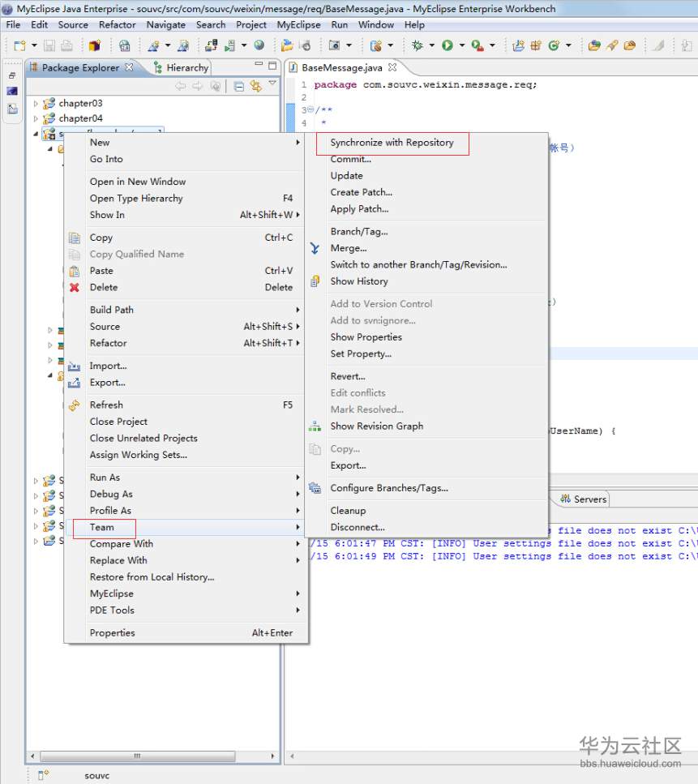Choose Revert... from Team submenu
This screenshot has height=784, width=698.
click(426, 376)
